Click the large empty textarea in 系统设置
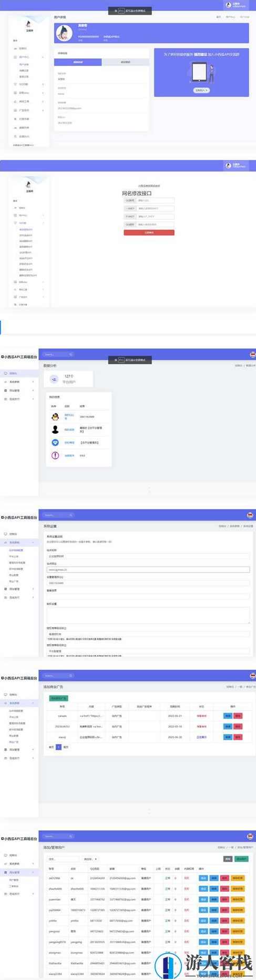This screenshot has width=256, height=980. (x=148, y=615)
